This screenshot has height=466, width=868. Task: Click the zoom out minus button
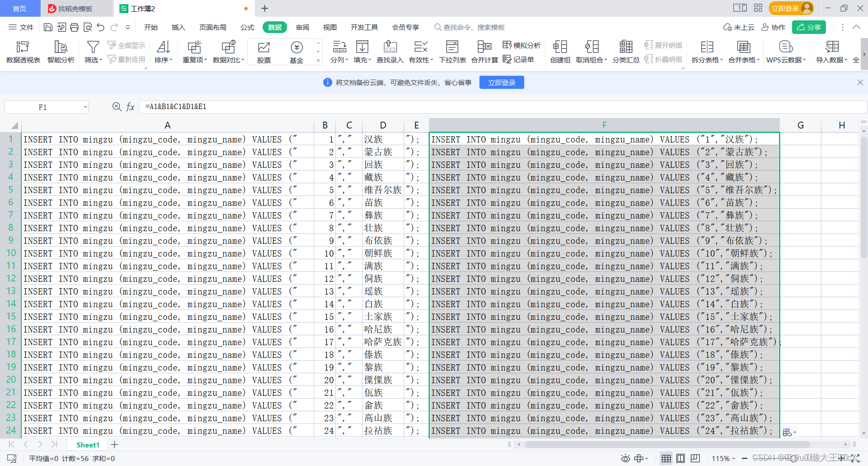pos(745,458)
